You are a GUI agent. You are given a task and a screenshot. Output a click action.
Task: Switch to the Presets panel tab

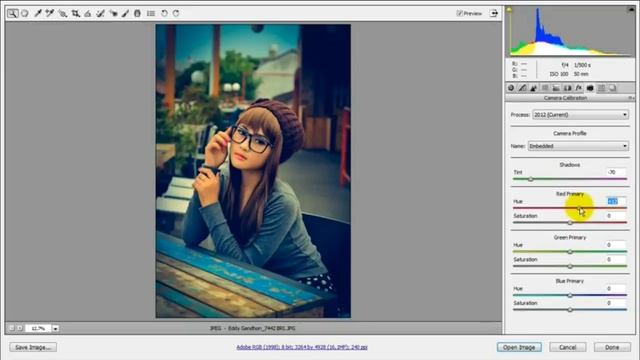point(601,88)
